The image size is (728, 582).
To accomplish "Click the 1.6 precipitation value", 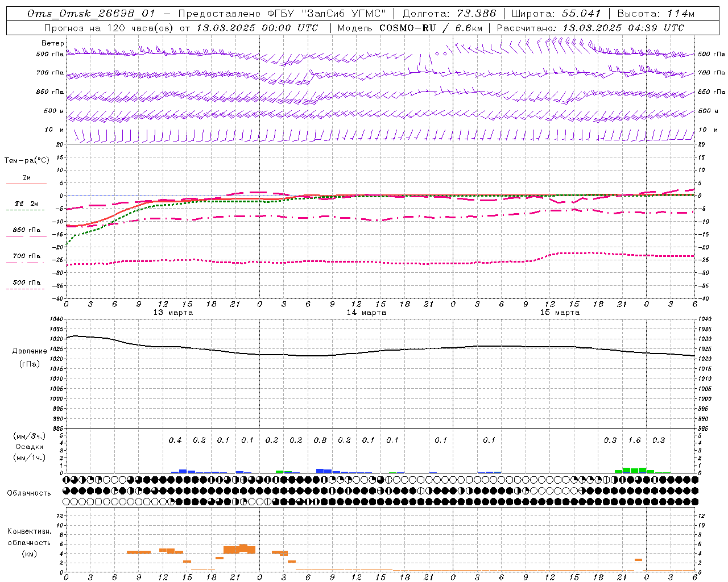I will (x=634, y=440).
